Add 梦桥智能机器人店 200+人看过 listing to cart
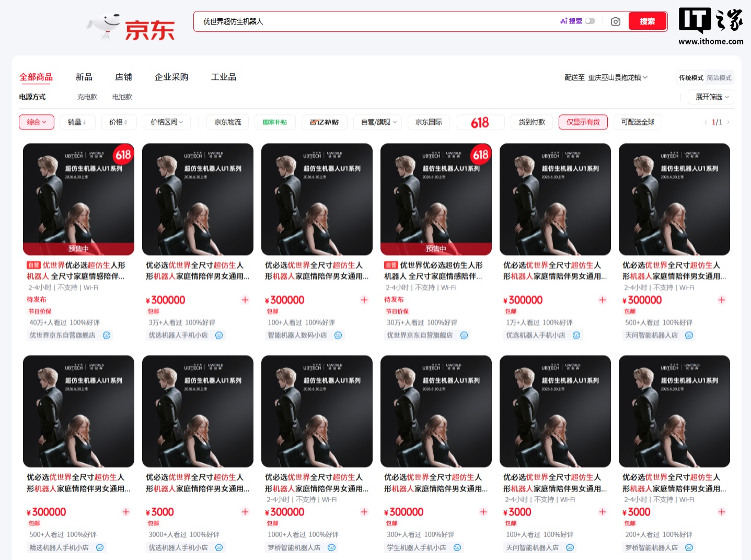Screen dimensions: 751x560 click(x=722, y=512)
